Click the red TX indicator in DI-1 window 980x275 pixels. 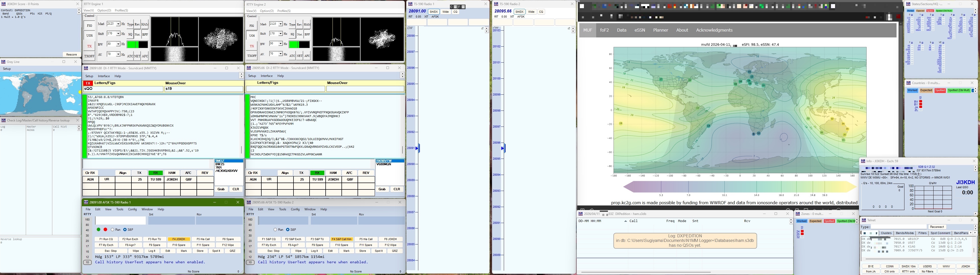click(88, 83)
